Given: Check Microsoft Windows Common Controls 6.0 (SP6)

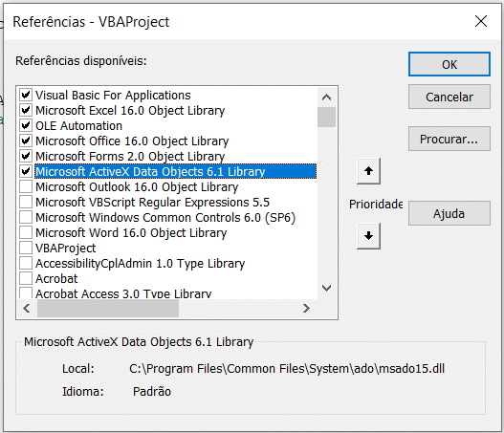Looking at the screenshot, I should tap(26, 217).
